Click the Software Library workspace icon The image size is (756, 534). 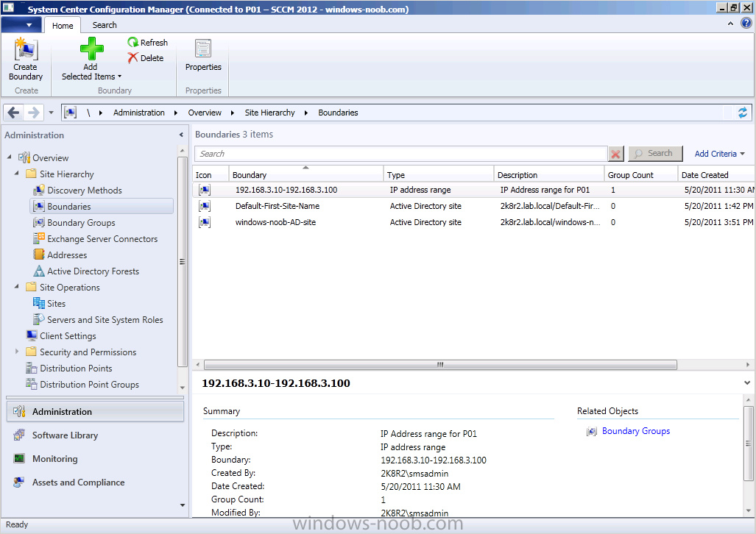[x=19, y=435]
